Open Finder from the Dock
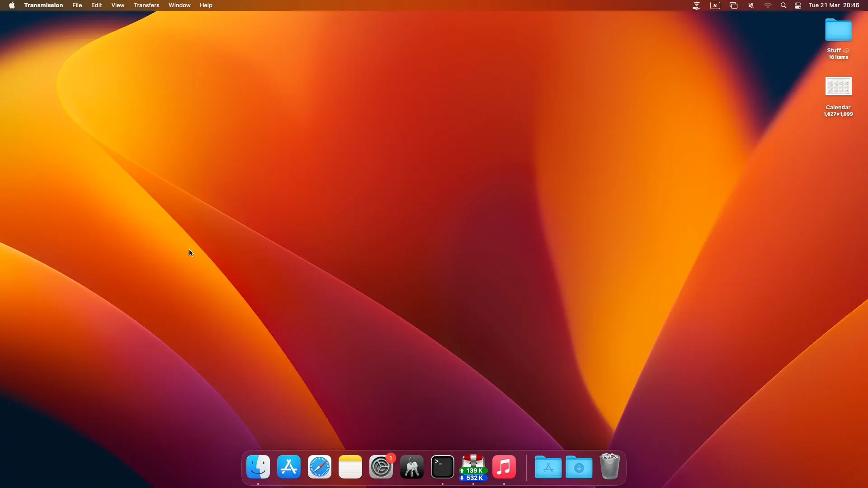This screenshot has height=488, width=868. click(x=258, y=467)
